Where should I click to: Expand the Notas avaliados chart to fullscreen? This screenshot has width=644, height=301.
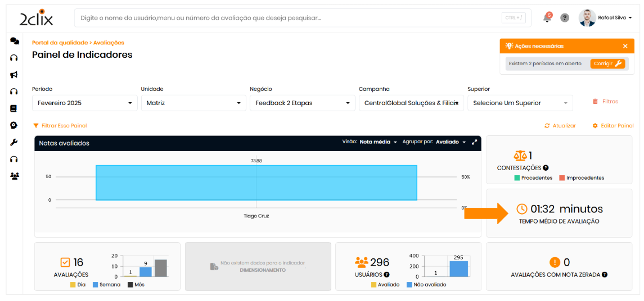tap(474, 142)
